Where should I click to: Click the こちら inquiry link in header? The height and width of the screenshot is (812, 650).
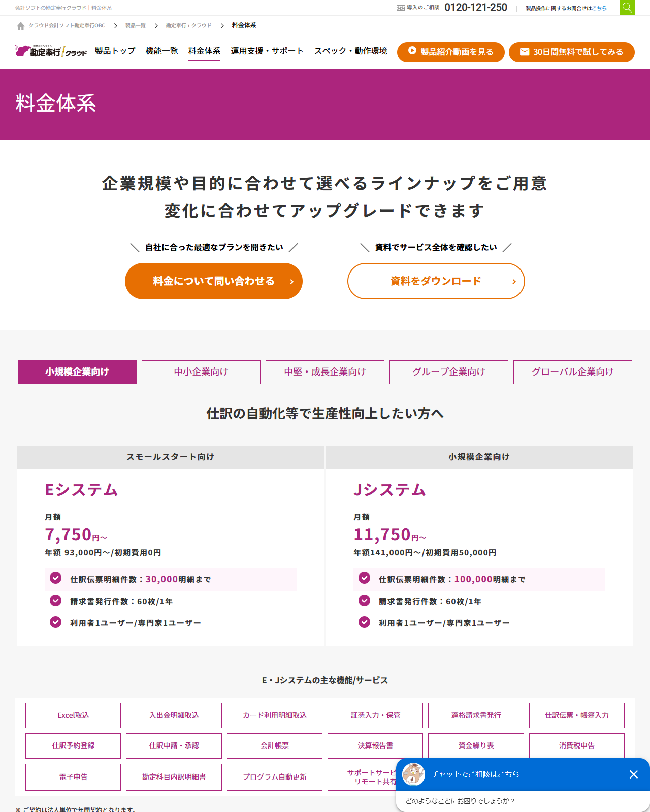599,8
